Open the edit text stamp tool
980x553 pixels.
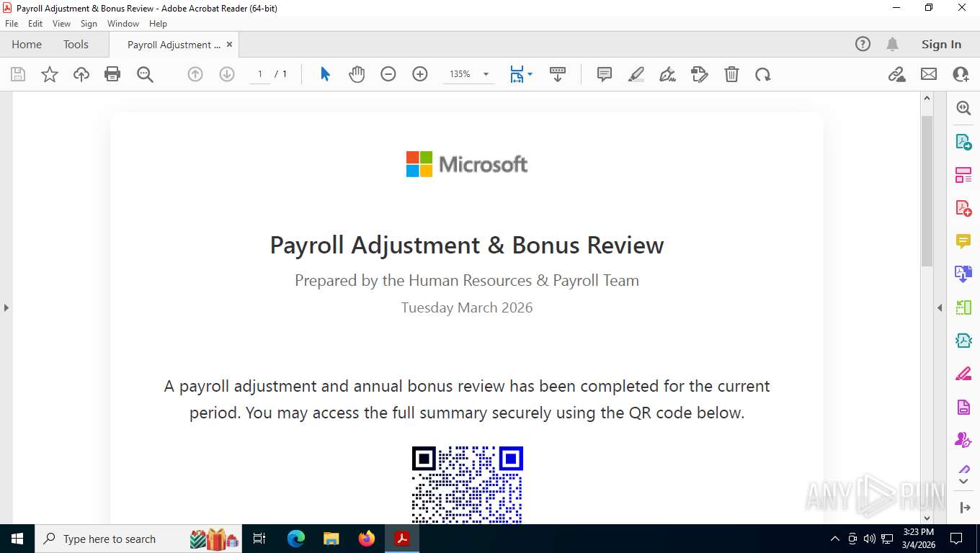(x=700, y=74)
